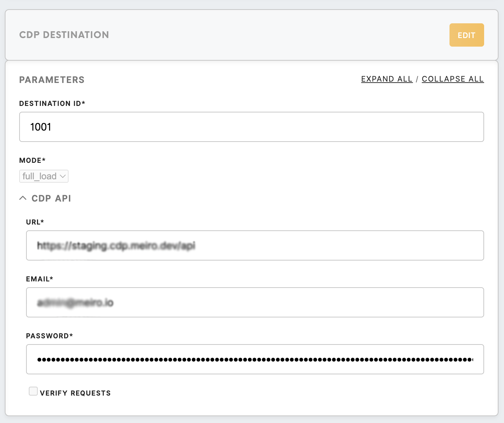Viewport: 504px width, 423px height.
Task: Click the CDP DESTINATION header title
Action: click(x=64, y=35)
